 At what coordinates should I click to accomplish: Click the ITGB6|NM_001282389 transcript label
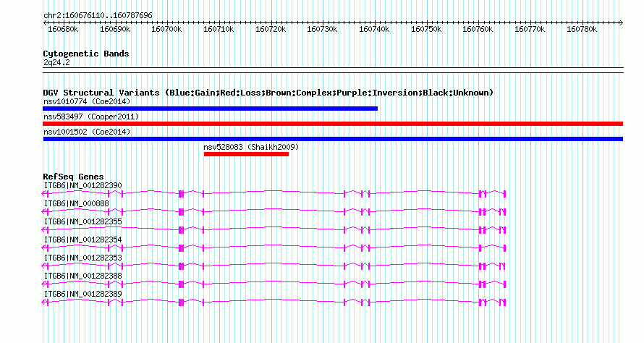coord(83,294)
